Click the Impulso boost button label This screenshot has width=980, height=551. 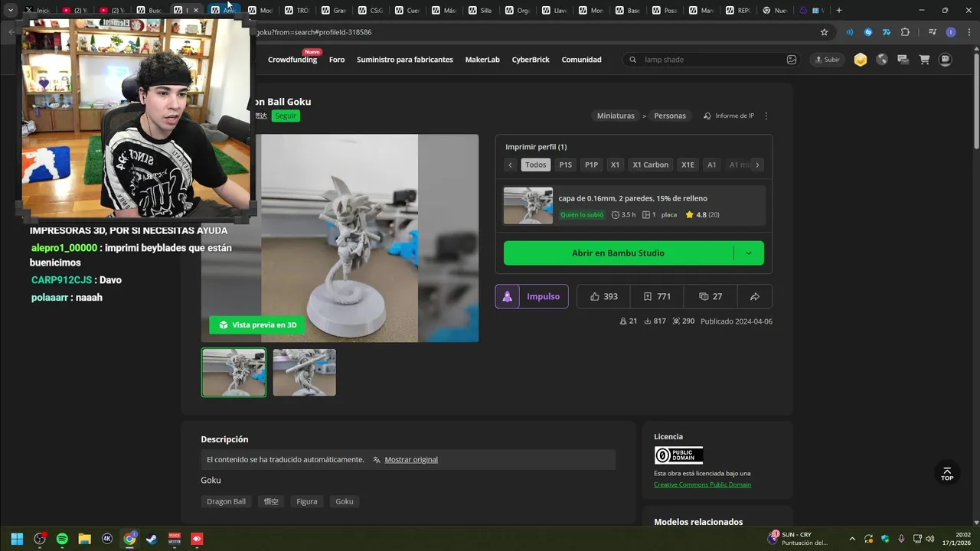coord(543,296)
